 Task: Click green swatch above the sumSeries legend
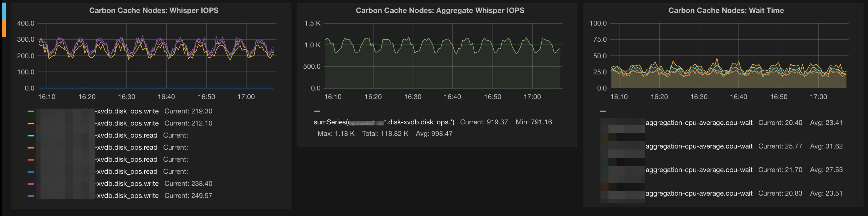317,111
